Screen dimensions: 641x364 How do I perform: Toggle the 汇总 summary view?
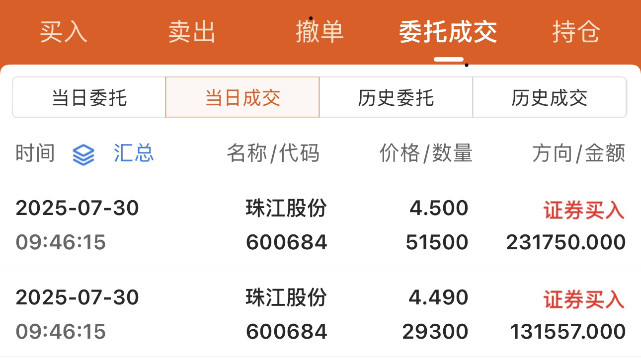(134, 153)
